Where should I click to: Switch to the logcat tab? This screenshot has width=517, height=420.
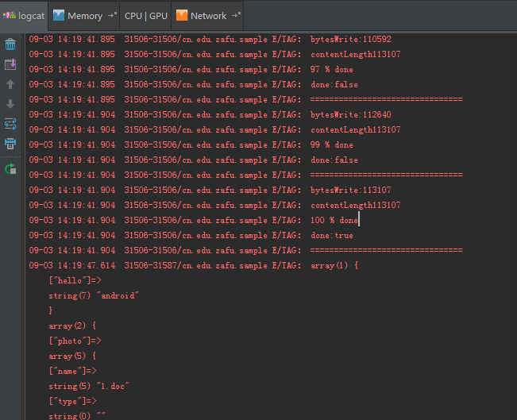click(x=24, y=16)
